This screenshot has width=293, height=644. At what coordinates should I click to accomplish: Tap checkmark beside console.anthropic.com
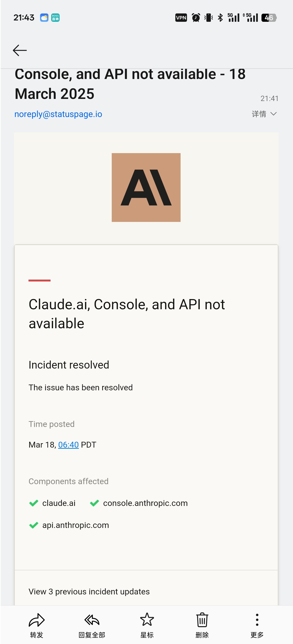(94, 503)
